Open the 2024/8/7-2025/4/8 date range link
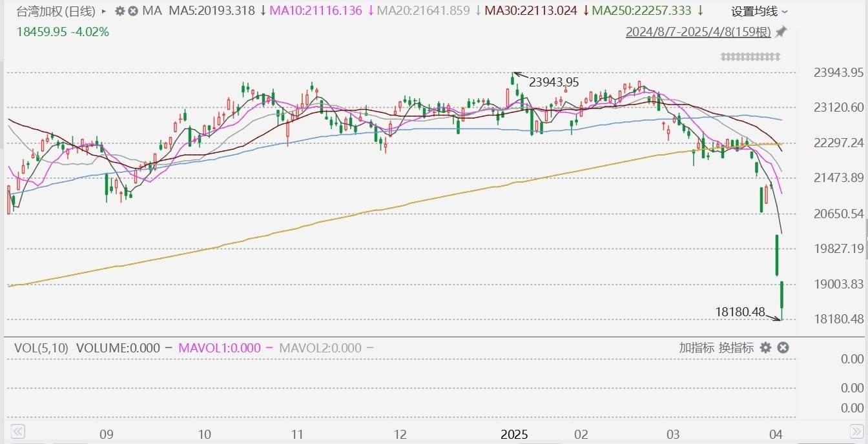The width and height of the screenshot is (868, 444). (x=698, y=32)
